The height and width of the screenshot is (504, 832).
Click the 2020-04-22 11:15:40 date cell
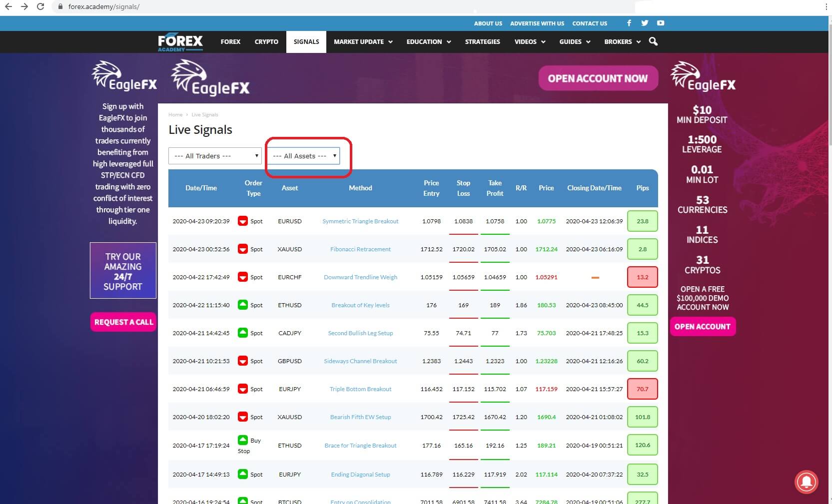(201, 305)
